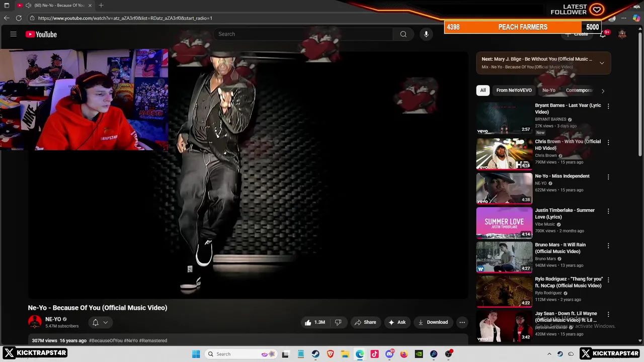Click the search magnifier button
Screen dimensions: 644x362
pyautogui.click(x=403, y=34)
